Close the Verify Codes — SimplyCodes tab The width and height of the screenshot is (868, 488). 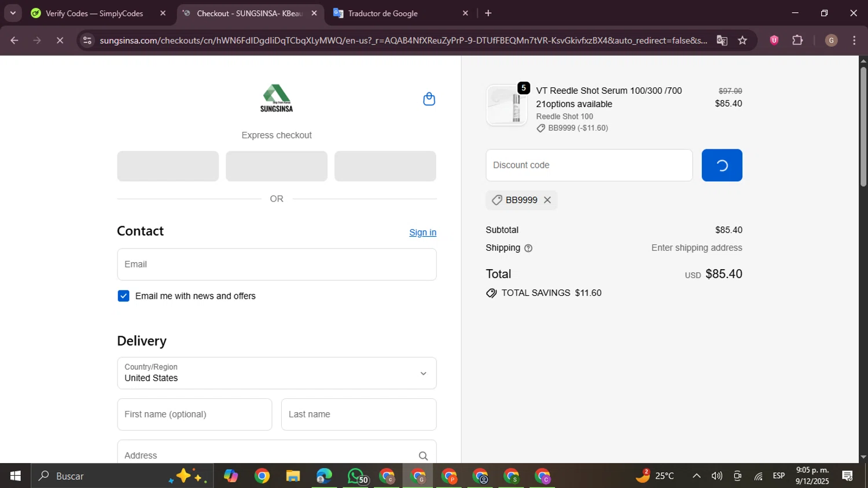click(163, 13)
